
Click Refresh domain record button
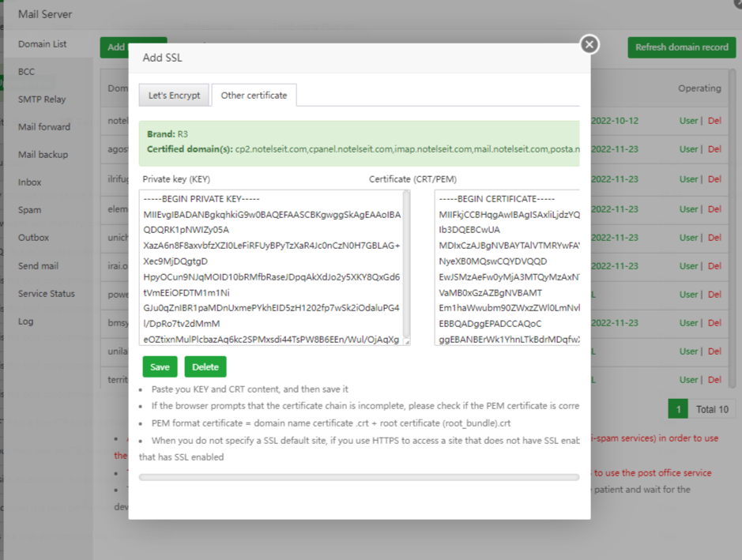tap(681, 47)
